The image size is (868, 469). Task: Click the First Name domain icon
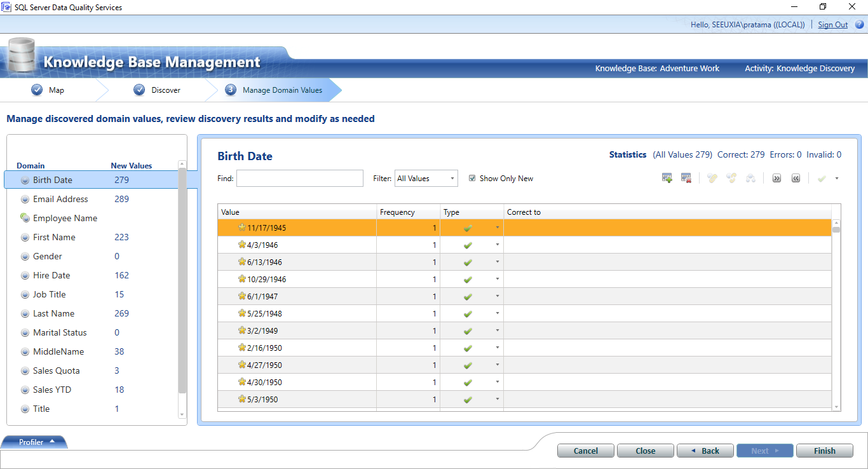[x=25, y=237]
